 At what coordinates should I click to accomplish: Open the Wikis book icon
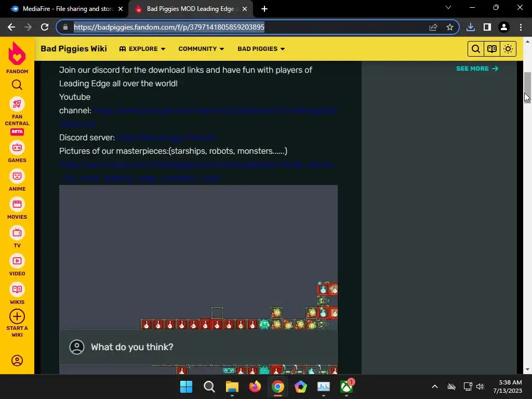tap(17, 289)
